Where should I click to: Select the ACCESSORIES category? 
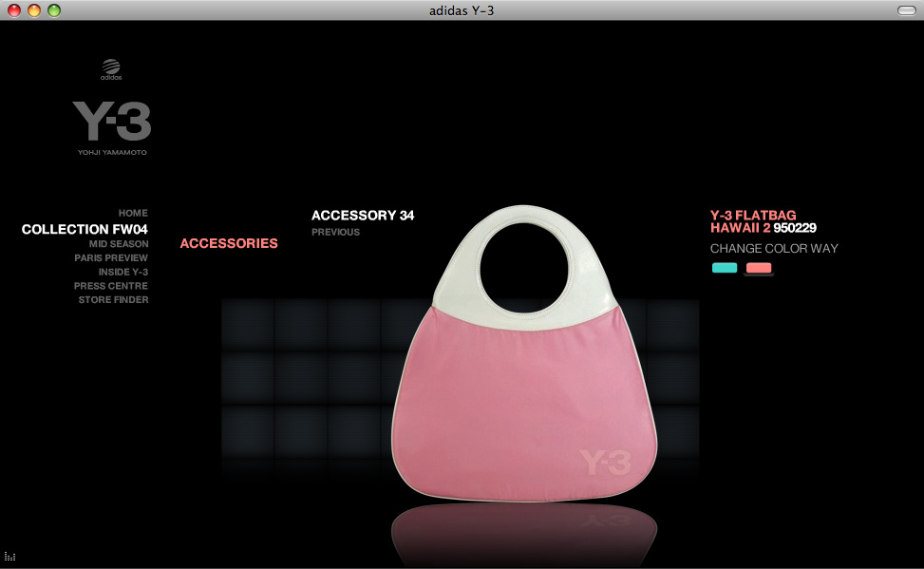click(229, 243)
